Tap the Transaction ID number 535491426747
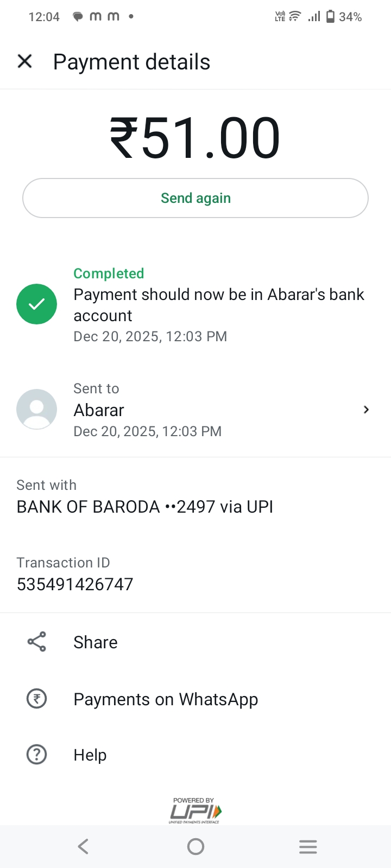391x868 pixels. tap(75, 584)
